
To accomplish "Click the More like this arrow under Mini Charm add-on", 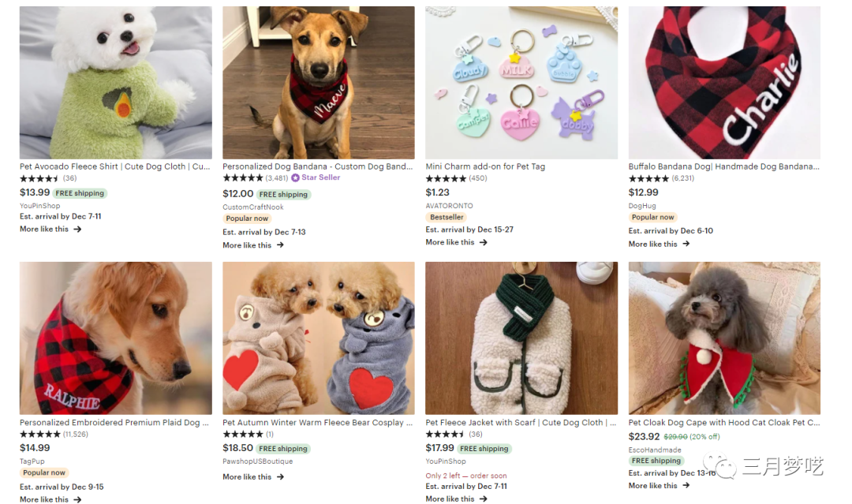I will [484, 242].
